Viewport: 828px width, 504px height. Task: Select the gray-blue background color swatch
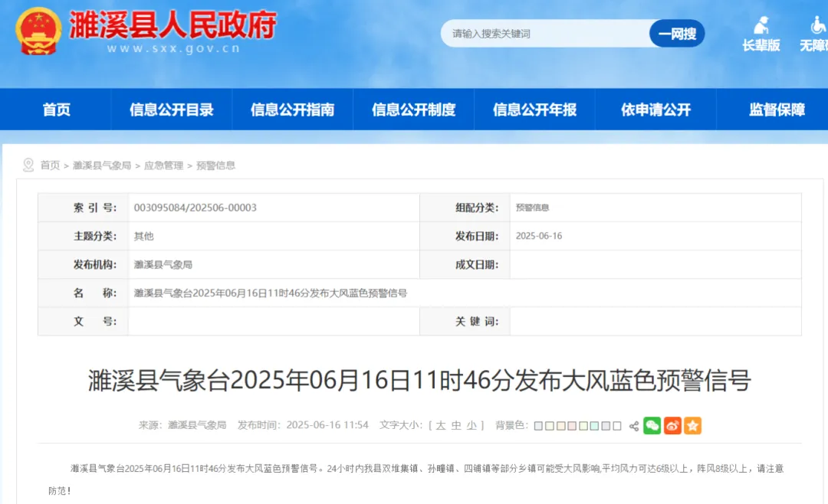pyautogui.click(x=538, y=426)
